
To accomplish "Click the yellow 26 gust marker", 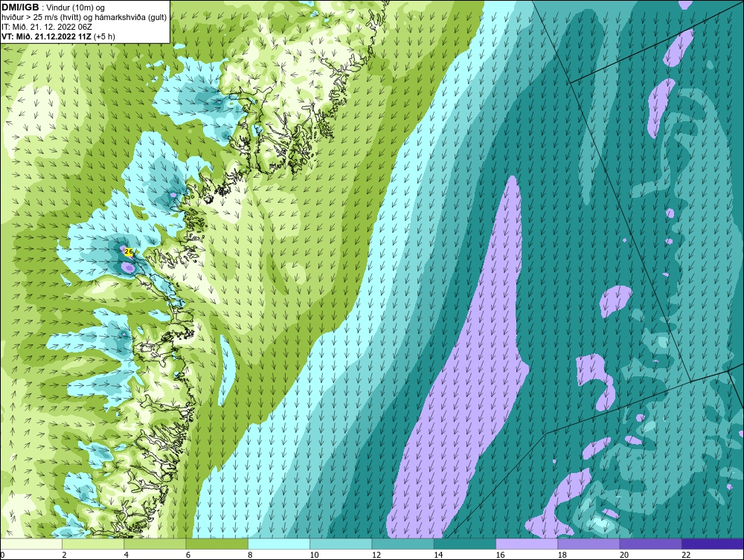I will click(x=129, y=252).
